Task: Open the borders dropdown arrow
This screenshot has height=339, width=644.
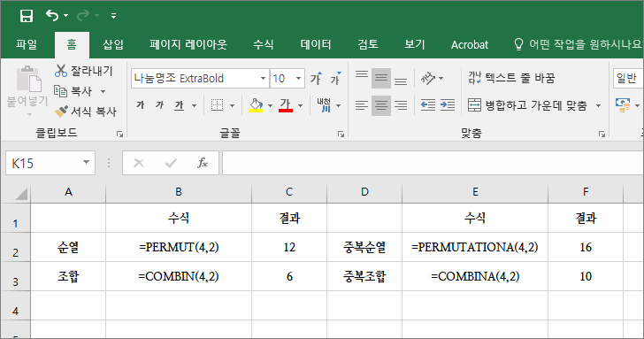Action: tap(232, 105)
